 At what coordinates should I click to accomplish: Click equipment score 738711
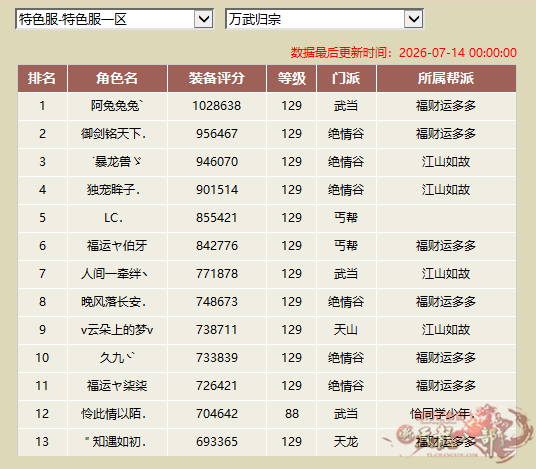[x=216, y=330]
